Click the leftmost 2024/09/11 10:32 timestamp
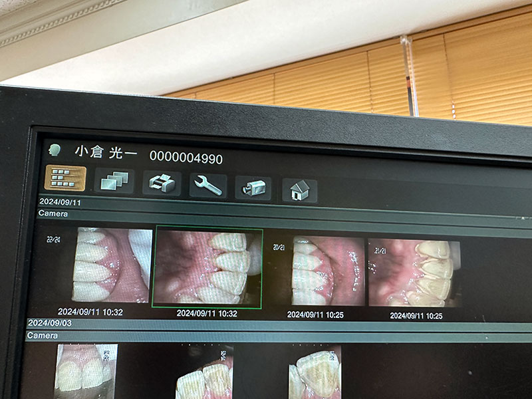Image resolution: width=532 pixels, height=399 pixels. [x=90, y=312]
